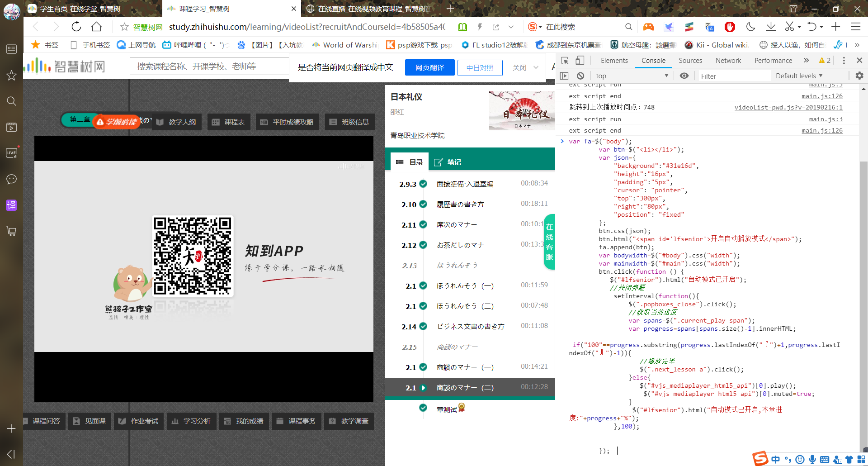Open the browser downloads icon
The image size is (868, 466).
771,27
